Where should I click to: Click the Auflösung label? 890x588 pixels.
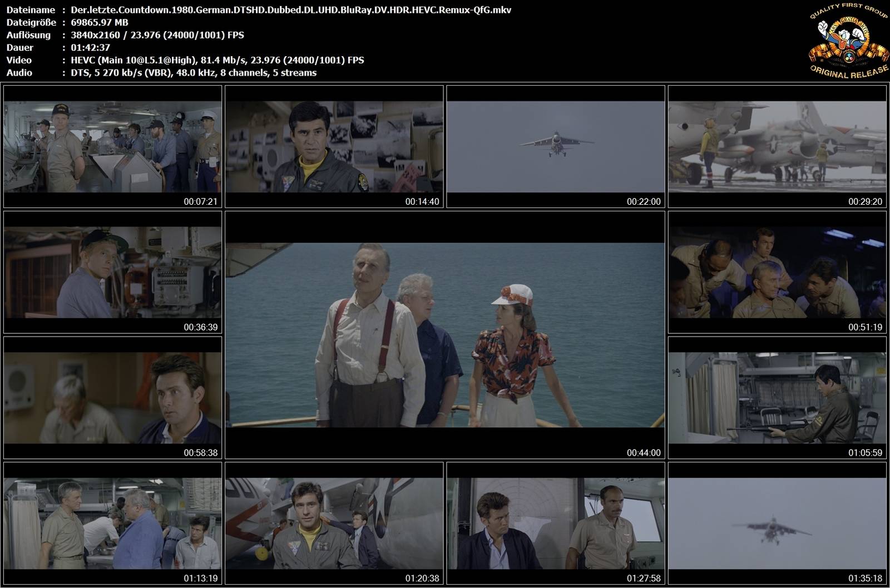click(28, 35)
